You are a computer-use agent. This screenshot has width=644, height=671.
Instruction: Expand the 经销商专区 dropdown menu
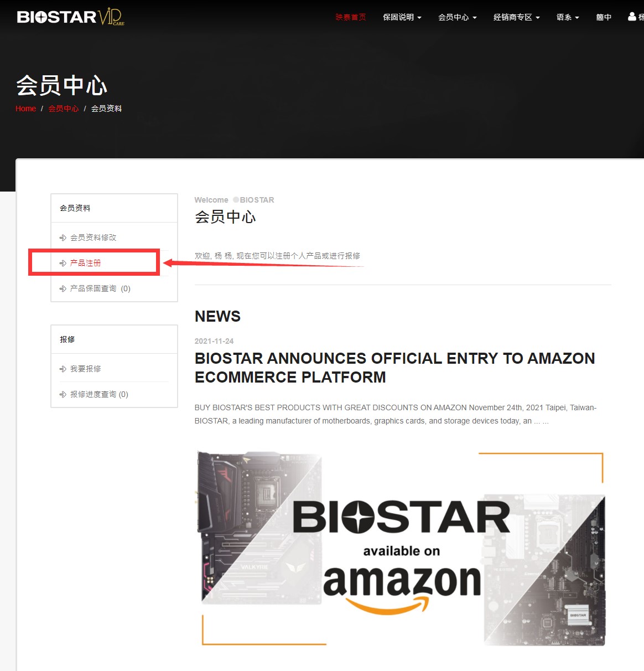pos(517,17)
